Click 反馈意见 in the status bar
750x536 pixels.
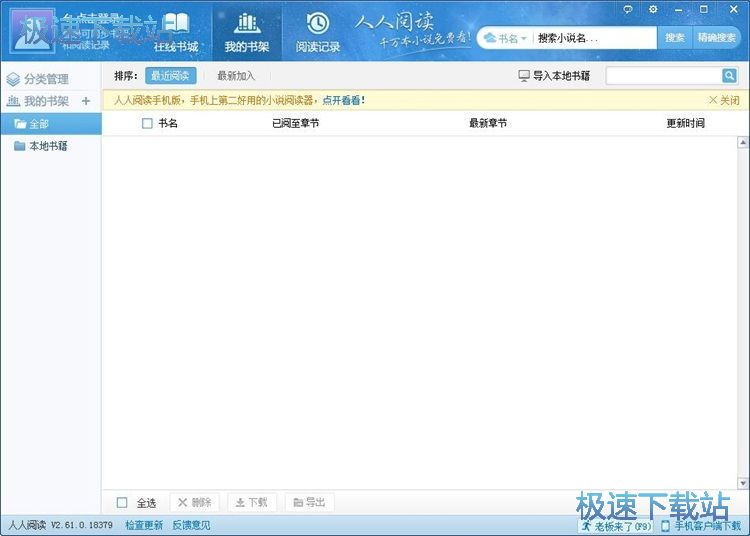tap(191, 525)
